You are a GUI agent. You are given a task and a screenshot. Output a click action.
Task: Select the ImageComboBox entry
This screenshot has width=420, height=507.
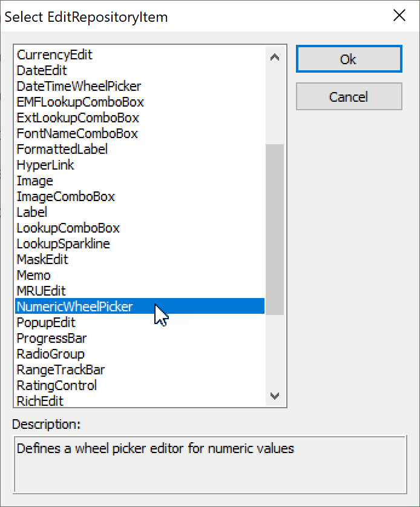[65, 196]
